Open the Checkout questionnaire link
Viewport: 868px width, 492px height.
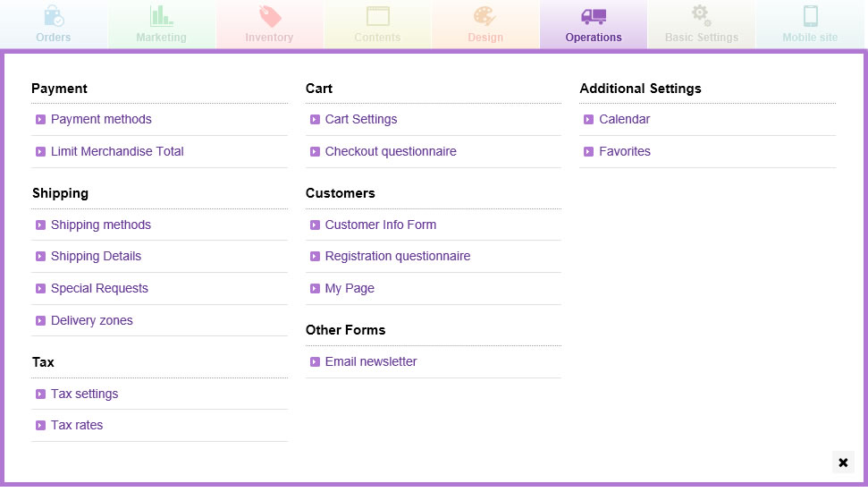coord(391,151)
